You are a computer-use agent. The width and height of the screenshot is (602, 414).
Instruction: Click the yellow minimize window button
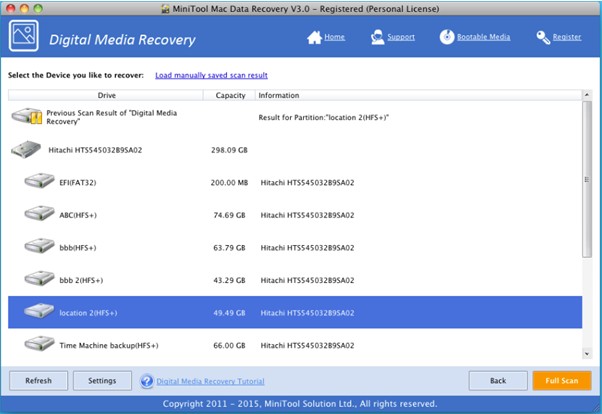click(x=24, y=8)
